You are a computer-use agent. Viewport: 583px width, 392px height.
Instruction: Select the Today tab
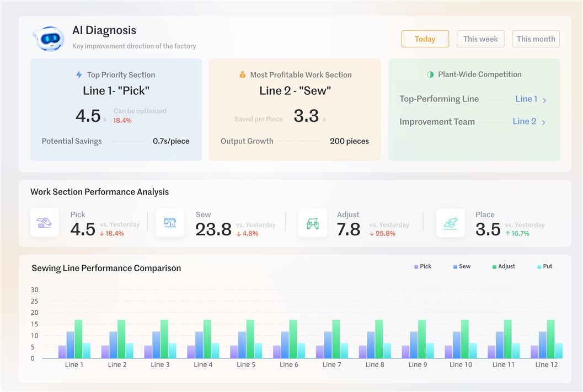[425, 39]
